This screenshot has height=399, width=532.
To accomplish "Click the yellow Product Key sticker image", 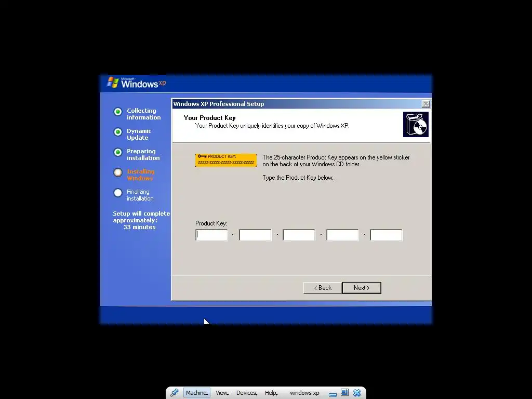I will coord(226,160).
